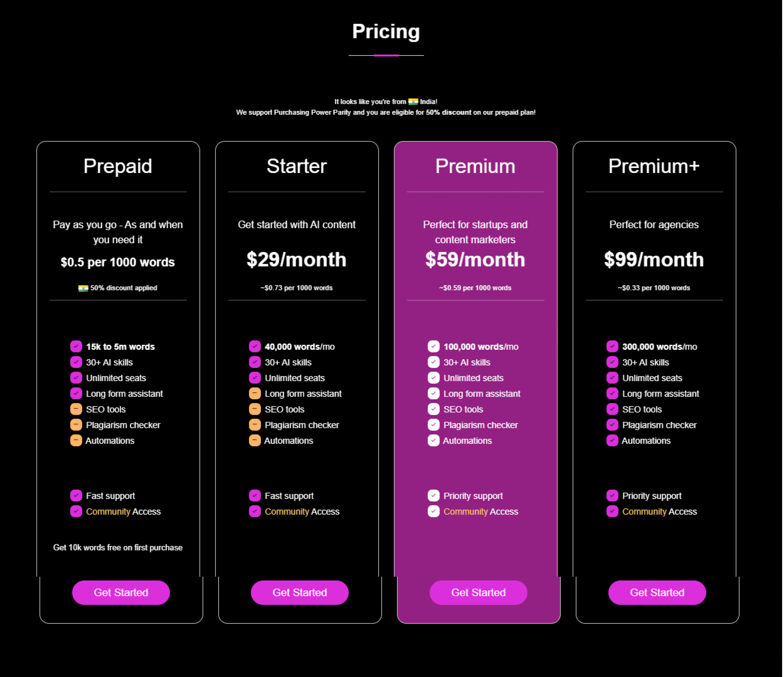
Task: Click Get Started under Prepaid plan
Action: click(121, 592)
